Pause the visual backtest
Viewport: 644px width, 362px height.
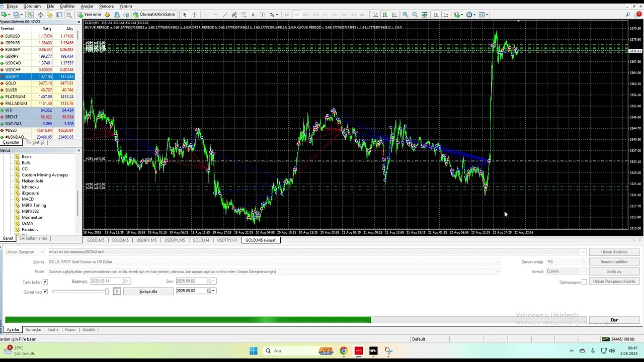(x=117, y=292)
